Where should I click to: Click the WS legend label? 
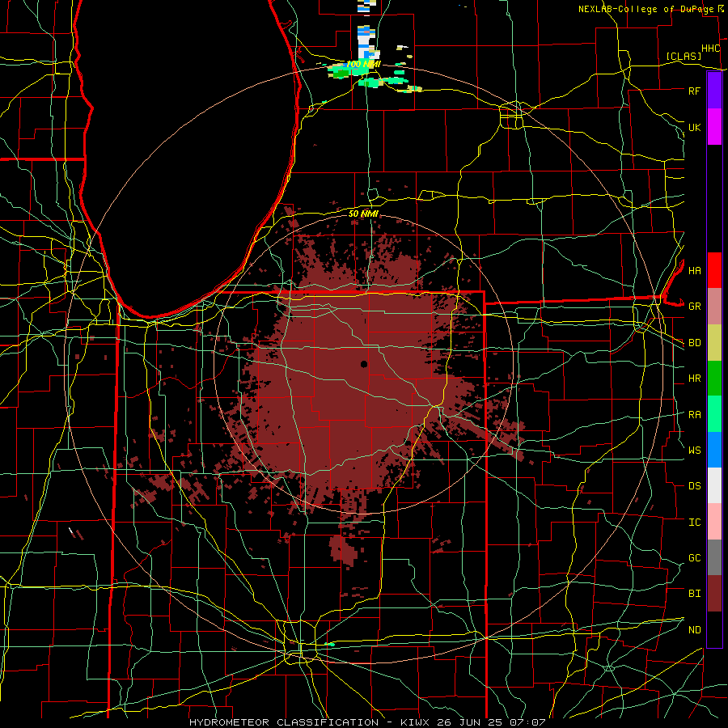694,451
